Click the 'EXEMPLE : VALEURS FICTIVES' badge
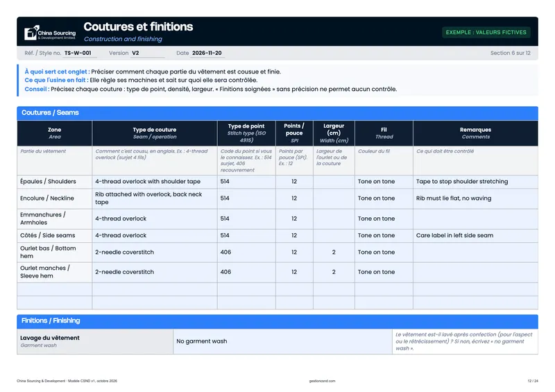The height and width of the screenshot is (392, 555). click(x=486, y=32)
